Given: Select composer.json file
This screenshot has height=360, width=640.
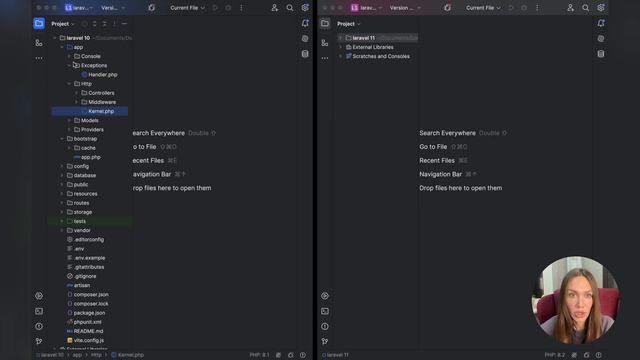Looking at the screenshot, I should (x=88, y=294).
